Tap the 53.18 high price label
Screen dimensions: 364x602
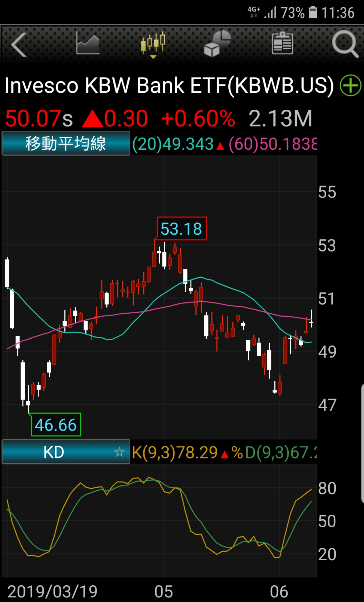coord(182,229)
